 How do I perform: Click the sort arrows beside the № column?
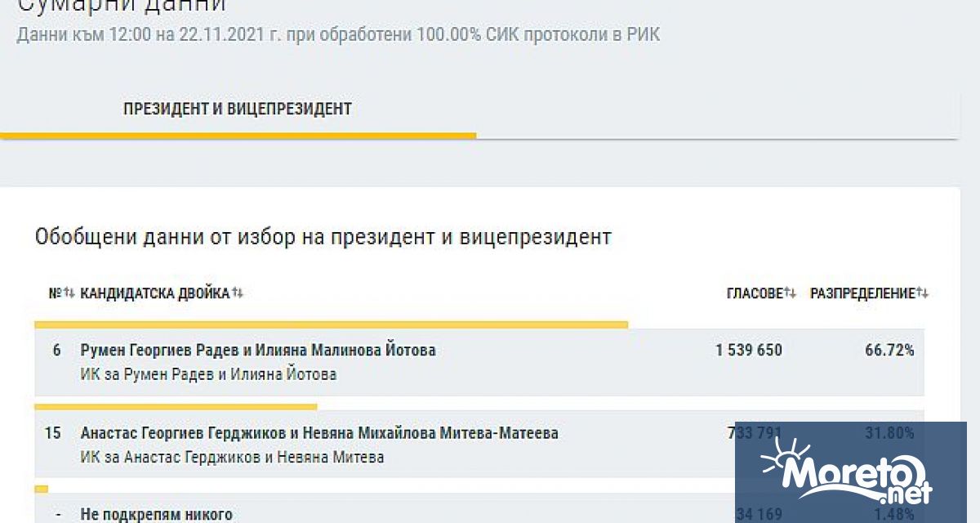[70, 293]
